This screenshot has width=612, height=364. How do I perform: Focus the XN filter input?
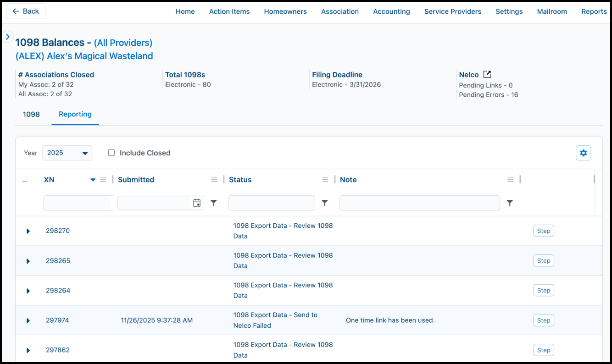78,203
